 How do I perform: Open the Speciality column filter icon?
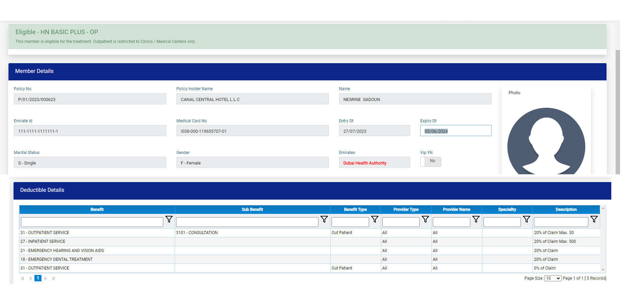pos(527,219)
